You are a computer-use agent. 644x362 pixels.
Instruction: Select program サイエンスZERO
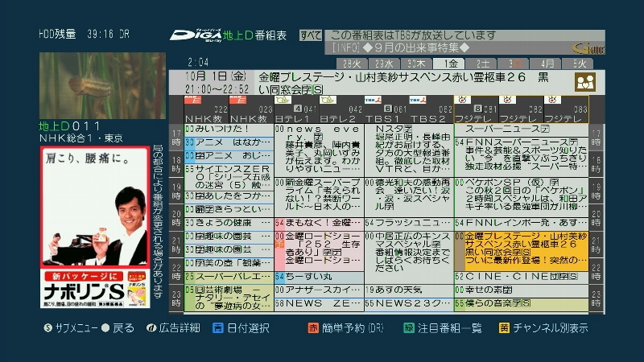[x=229, y=177]
